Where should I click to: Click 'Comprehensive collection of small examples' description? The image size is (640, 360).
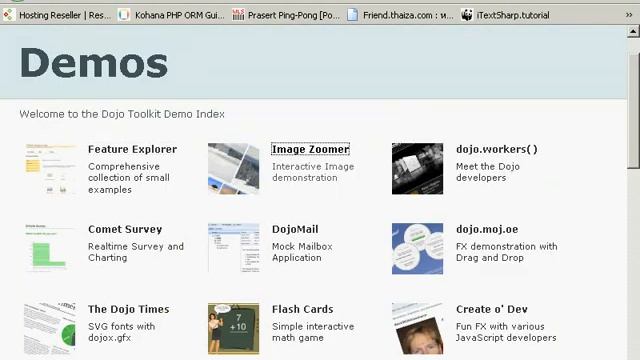pos(129,178)
